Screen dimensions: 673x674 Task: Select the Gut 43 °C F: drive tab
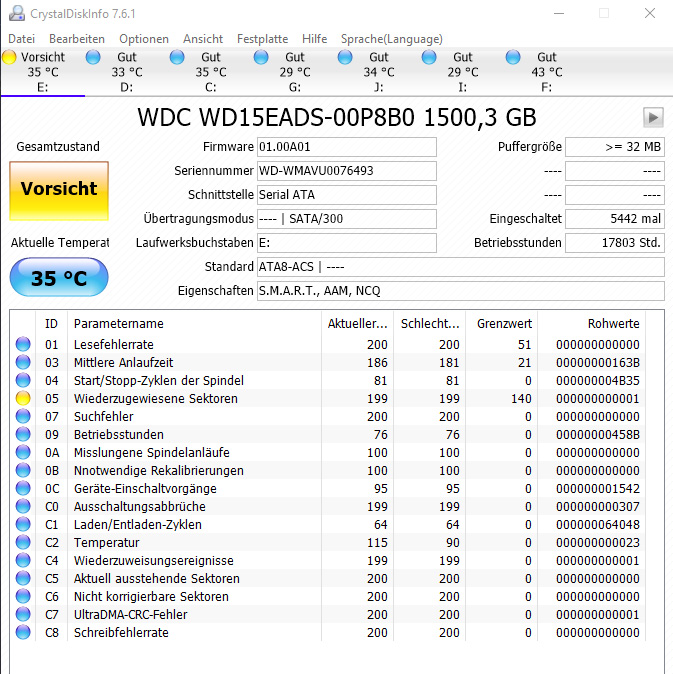(x=546, y=72)
